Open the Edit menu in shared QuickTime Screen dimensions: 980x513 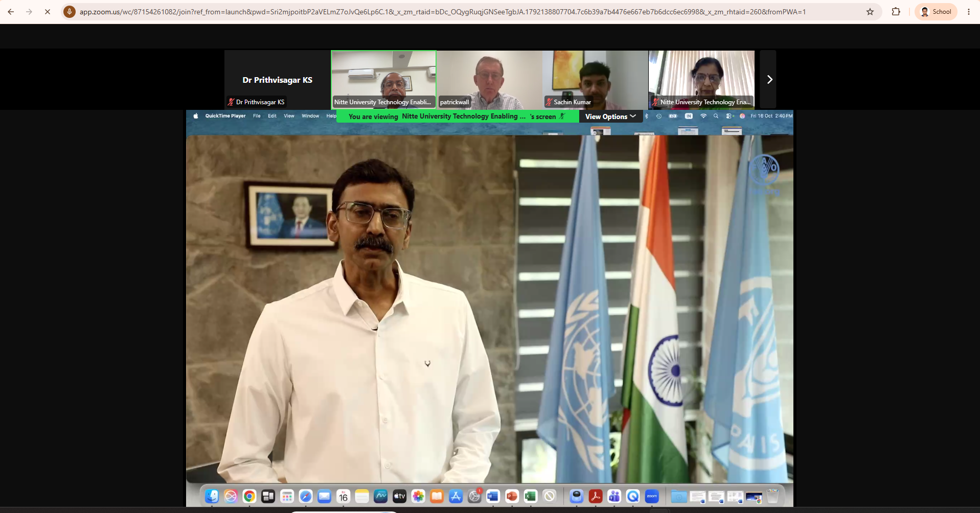(x=272, y=116)
